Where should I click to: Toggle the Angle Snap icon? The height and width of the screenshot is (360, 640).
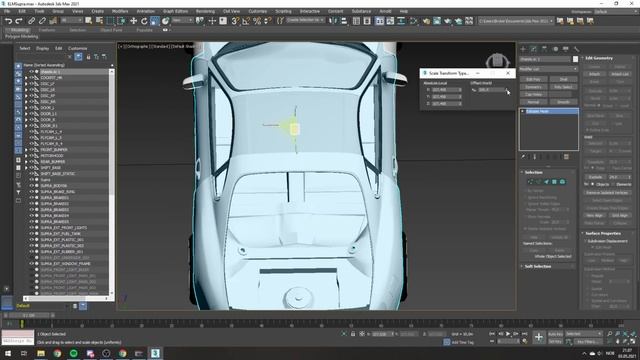[246, 21]
